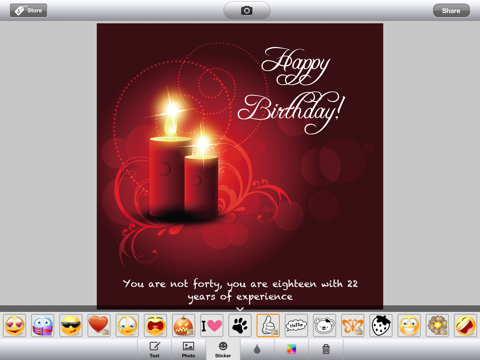Screen dimensions: 480x360
Task: Add the jack-o'-lantern pumpkin sticker
Action: pos(184,325)
